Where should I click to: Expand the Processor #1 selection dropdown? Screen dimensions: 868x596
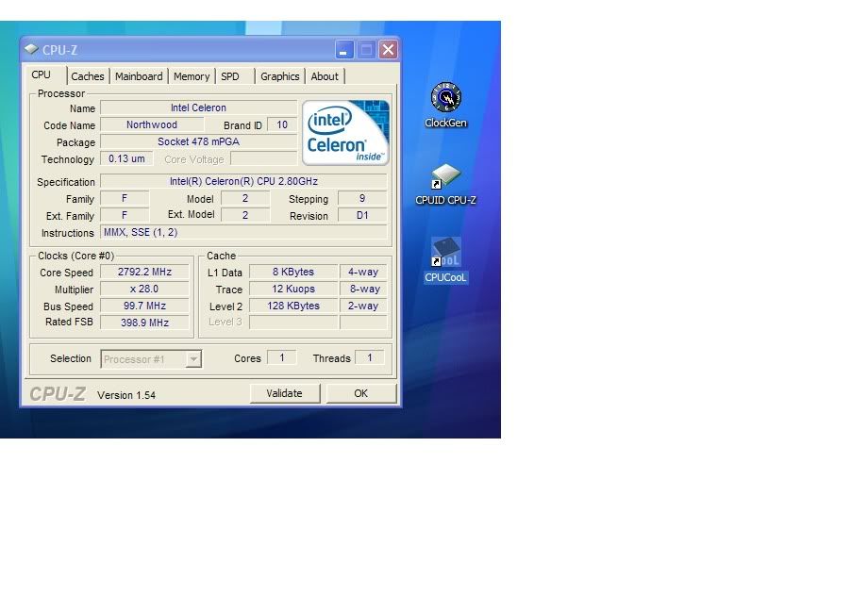193,359
